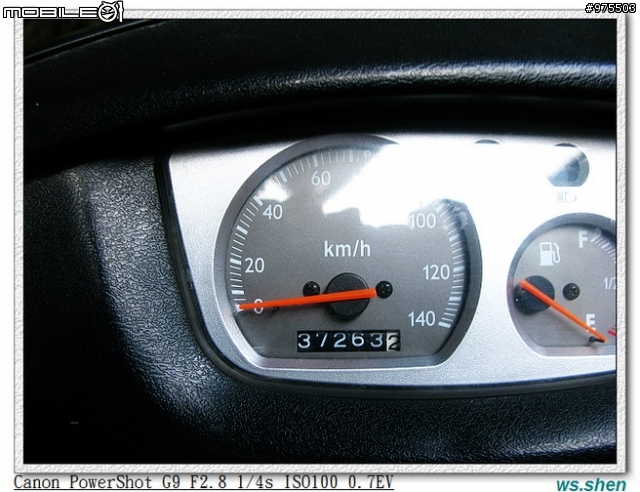This screenshot has width=640, height=492.
Task: Click the F label on fuel gauge
Action: click(583, 240)
